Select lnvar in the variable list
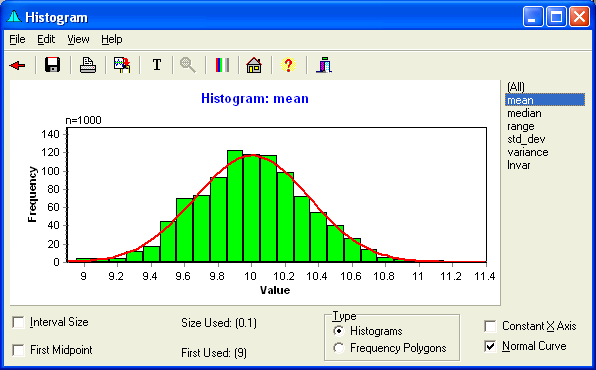This screenshot has width=596, height=370. tap(519, 165)
